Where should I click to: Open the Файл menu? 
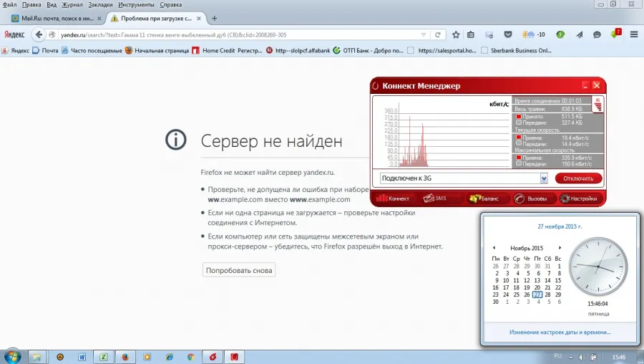tap(9, 5)
